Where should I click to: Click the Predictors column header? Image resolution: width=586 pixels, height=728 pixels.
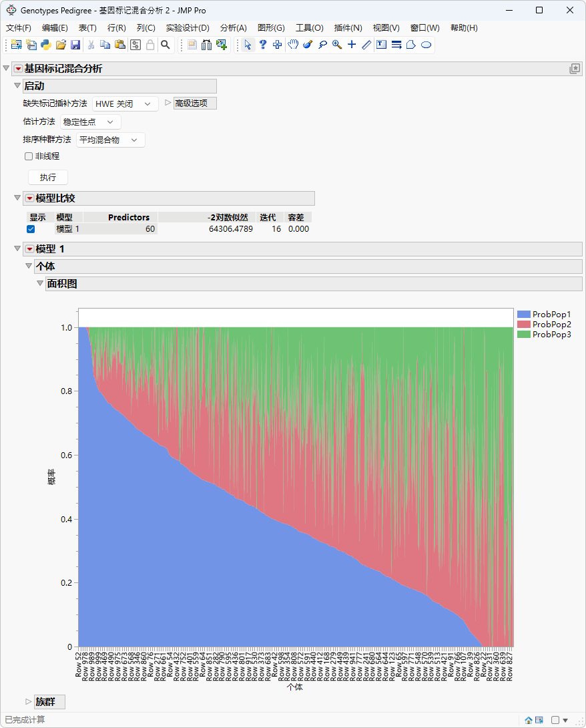tap(129, 217)
